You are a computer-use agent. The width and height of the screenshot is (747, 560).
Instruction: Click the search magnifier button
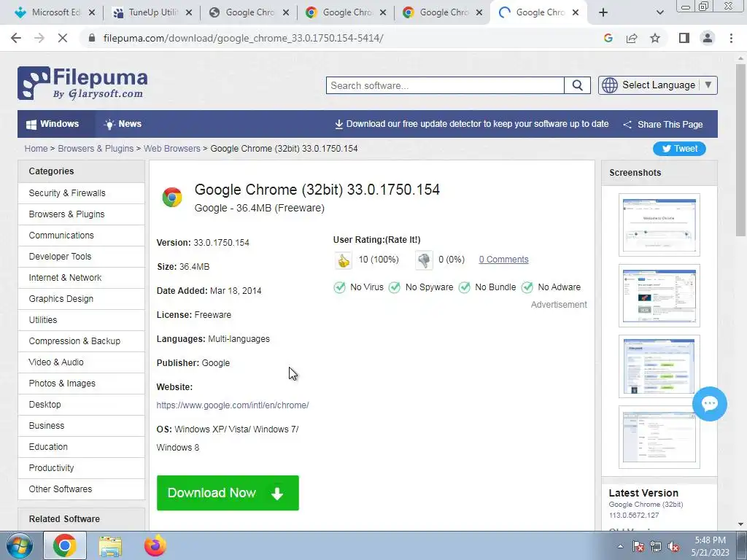[x=578, y=85]
